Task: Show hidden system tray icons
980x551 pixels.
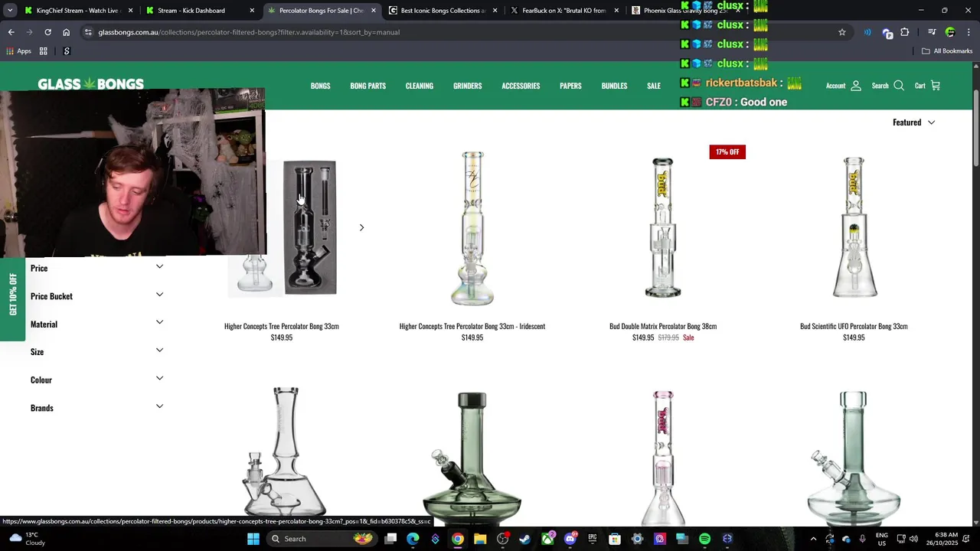Action: coord(813,539)
